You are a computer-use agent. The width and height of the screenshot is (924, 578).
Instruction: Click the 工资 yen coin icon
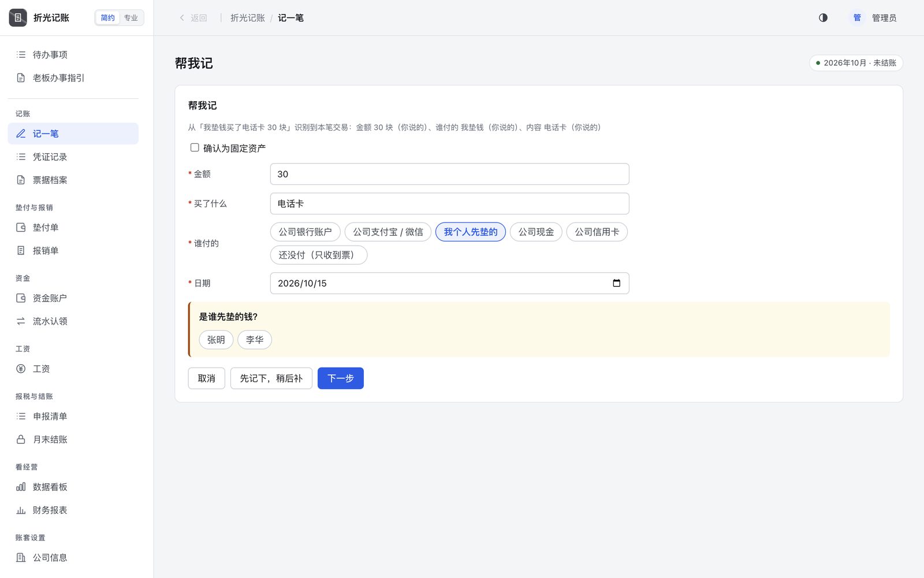(21, 369)
